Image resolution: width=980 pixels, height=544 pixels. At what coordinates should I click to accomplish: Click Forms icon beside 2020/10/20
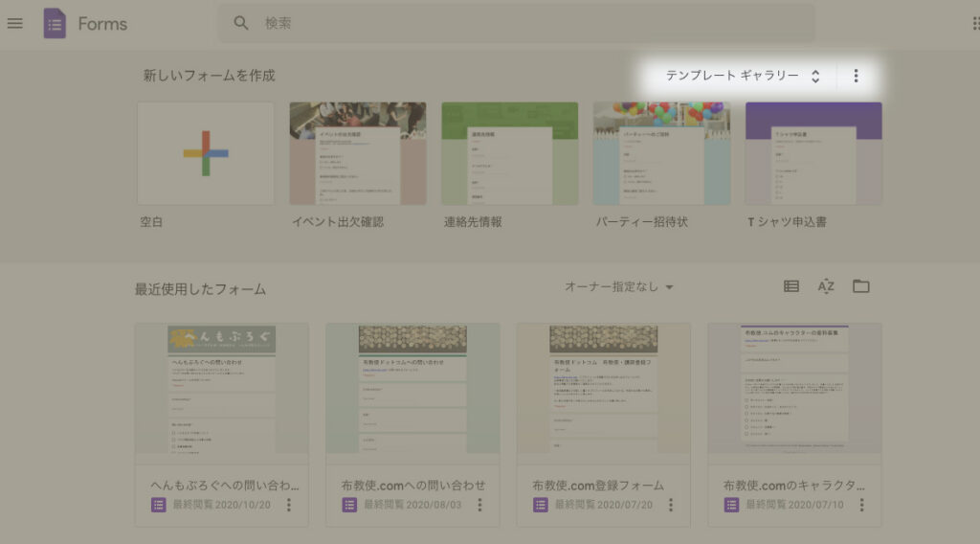pos(158,505)
